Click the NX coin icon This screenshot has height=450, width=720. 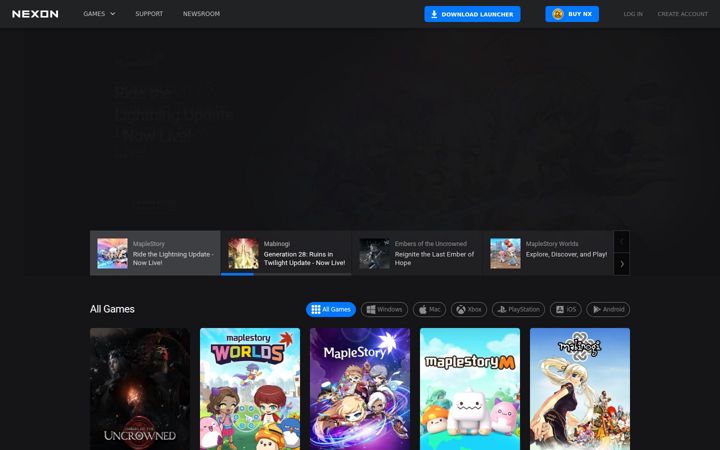click(557, 14)
